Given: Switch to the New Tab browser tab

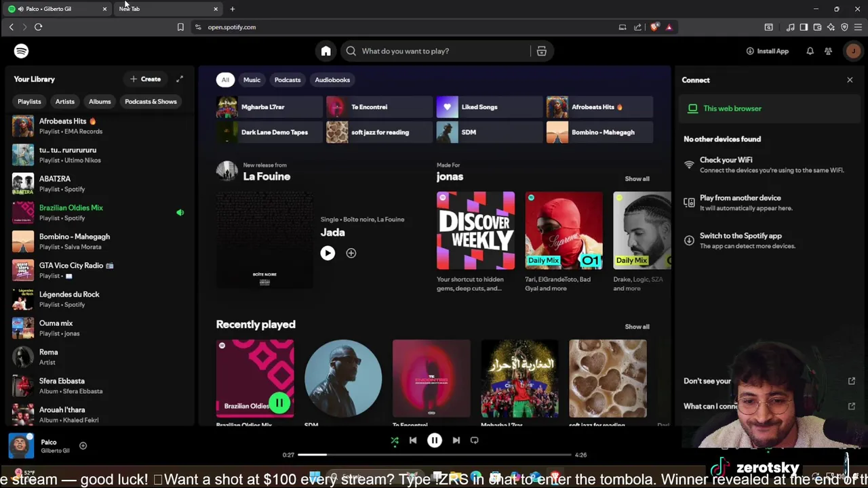Looking at the screenshot, I should point(168,9).
